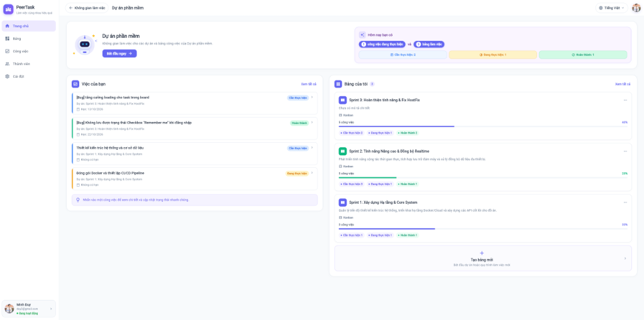Click the Cần thực hiện badge on loading bug task

(x=297, y=98)
